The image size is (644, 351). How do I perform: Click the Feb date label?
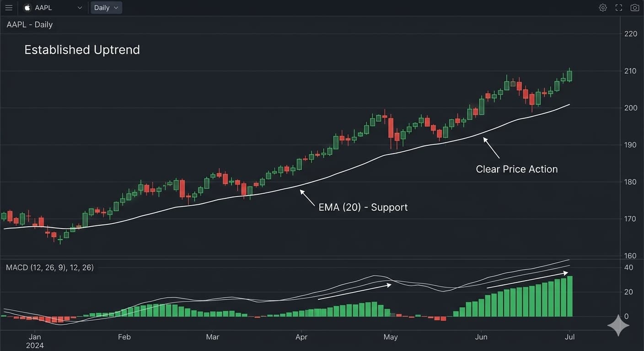coord(124,337)
